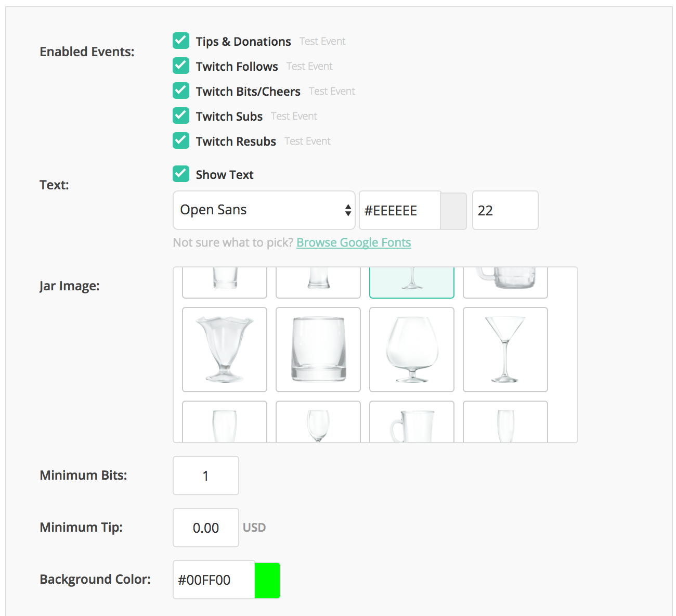
Task: Click Test Event next to Twitch Resubs
Action: 307,141
